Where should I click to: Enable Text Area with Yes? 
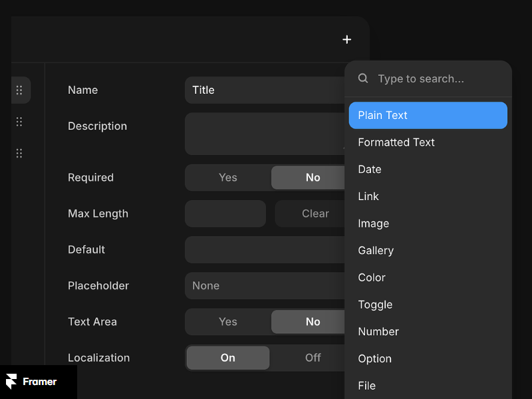[228, 322]
